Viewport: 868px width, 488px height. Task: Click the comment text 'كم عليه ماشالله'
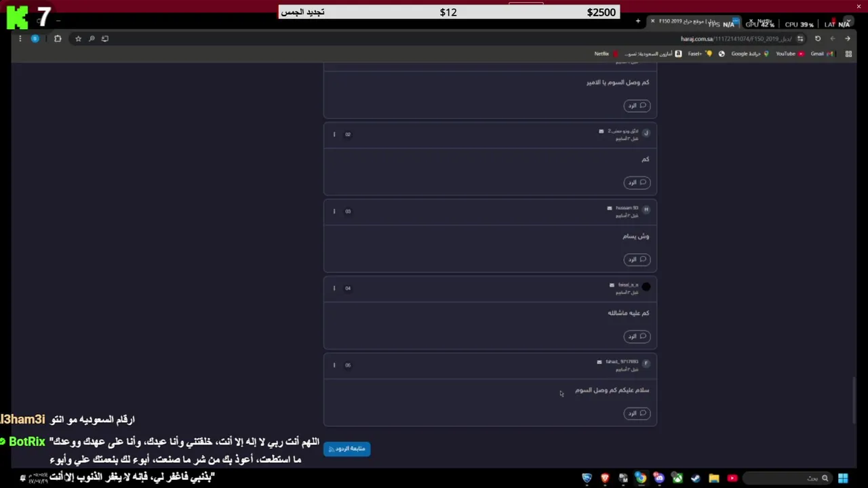(x=629, y=313)
